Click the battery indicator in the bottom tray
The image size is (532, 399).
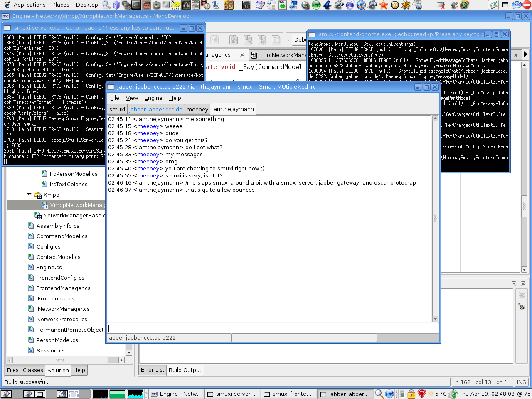tap(402, 394)
